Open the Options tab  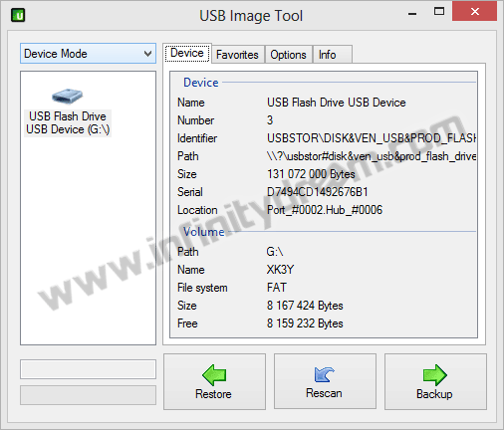coord(288,55)
